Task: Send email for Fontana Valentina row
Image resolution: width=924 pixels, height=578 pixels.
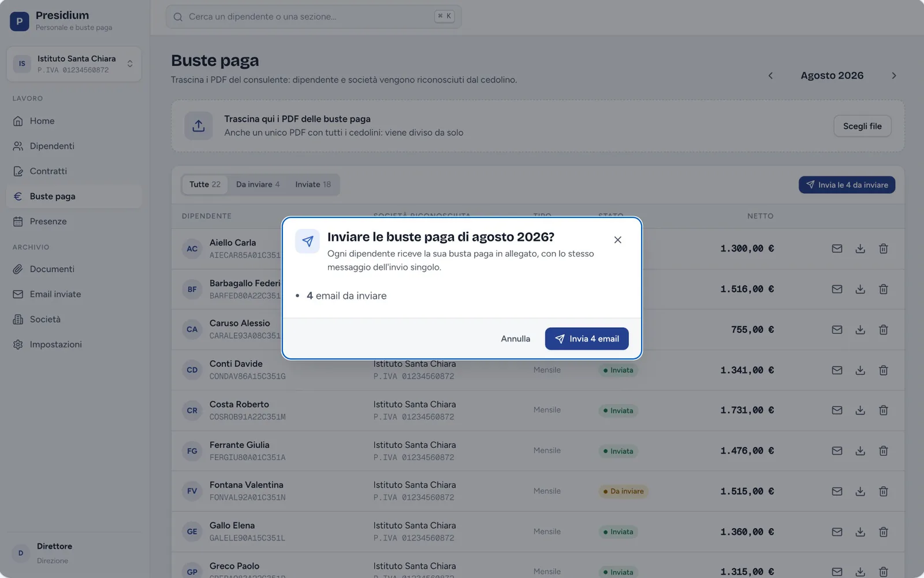Action: click(837, 491)
